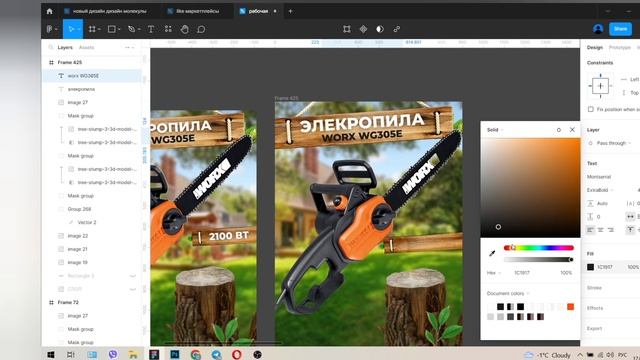Open the user avatar menu
Screen dimensions: 640x360
pyautogui.click(x=598, y=29)
